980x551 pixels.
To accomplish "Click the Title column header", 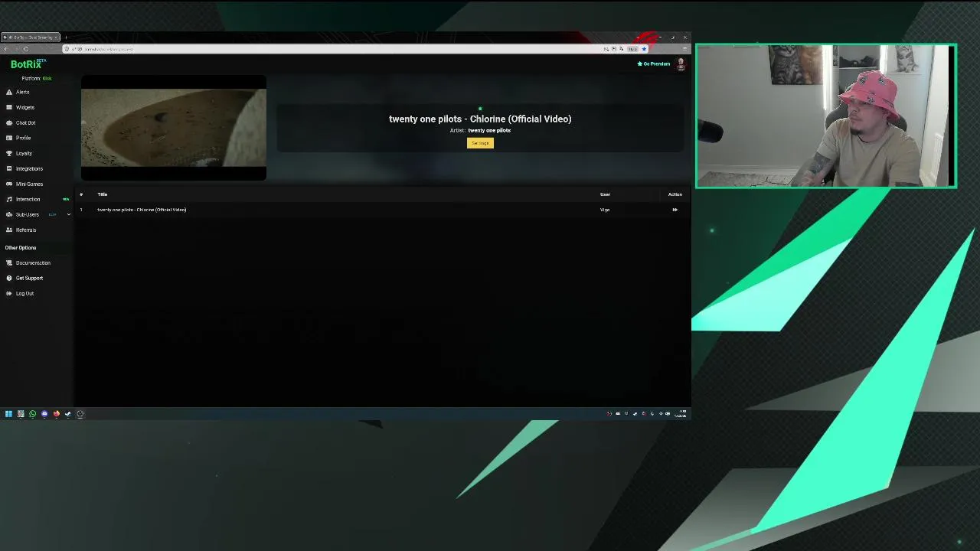I will [103, 194].
